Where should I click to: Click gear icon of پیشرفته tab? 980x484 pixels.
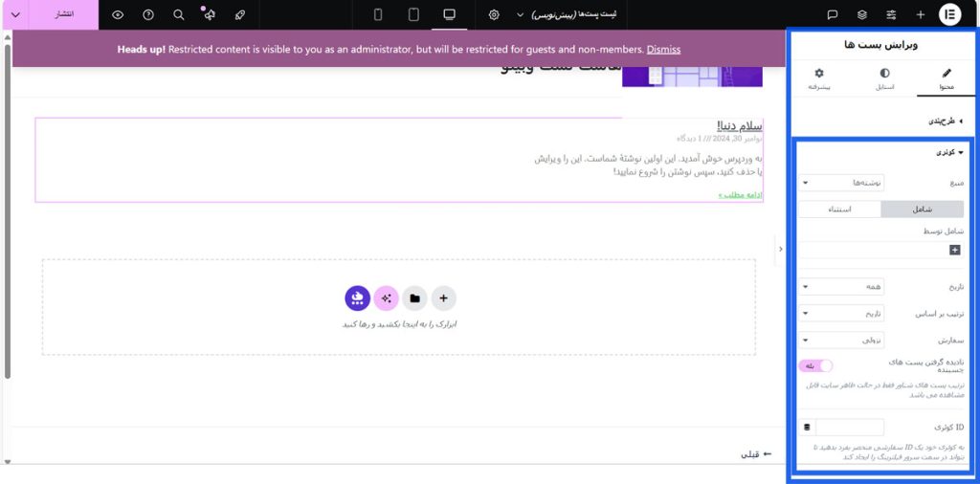(x=819, y=73)
